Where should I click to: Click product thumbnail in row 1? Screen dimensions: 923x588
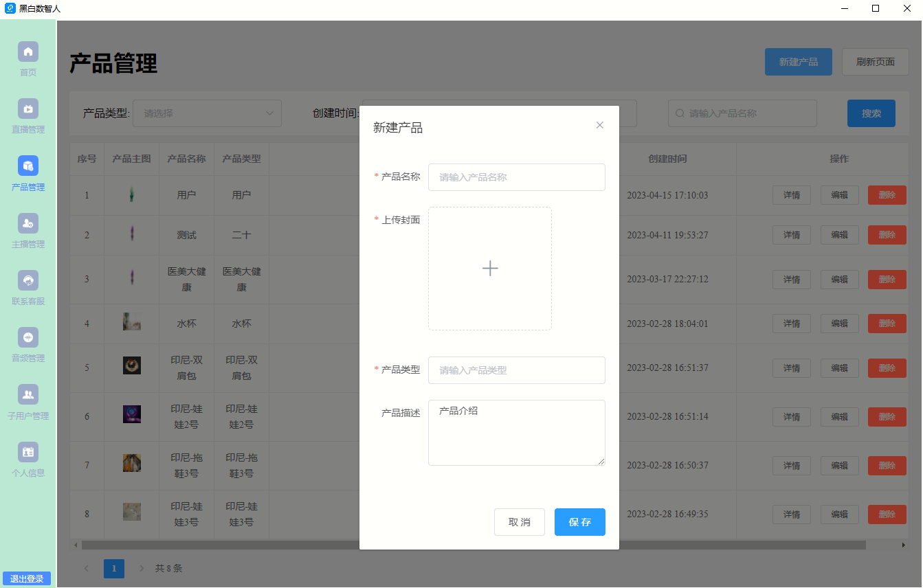tap(131, 195)
